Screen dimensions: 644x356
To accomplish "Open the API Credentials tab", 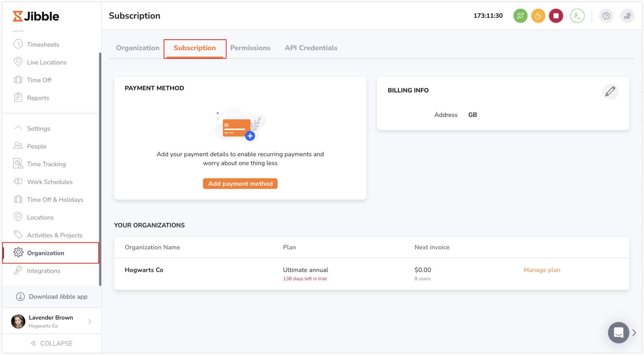I will pyautogui.click(x=311, y=48).
